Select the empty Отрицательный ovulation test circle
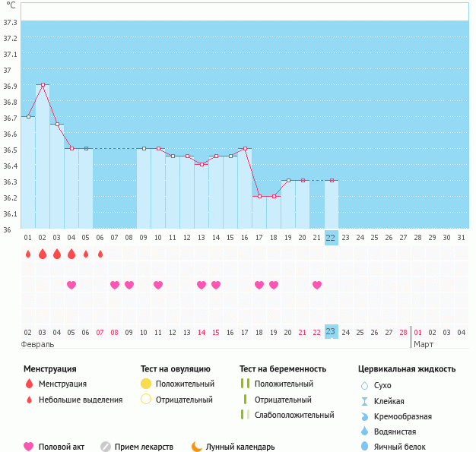 pyautogui.click(x=146, y=400)
